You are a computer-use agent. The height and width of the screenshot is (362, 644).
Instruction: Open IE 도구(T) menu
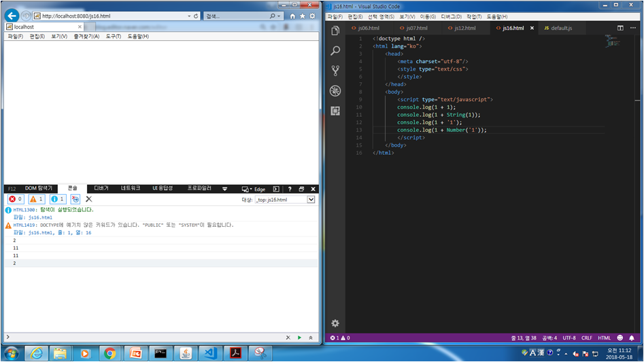(114, 37)
